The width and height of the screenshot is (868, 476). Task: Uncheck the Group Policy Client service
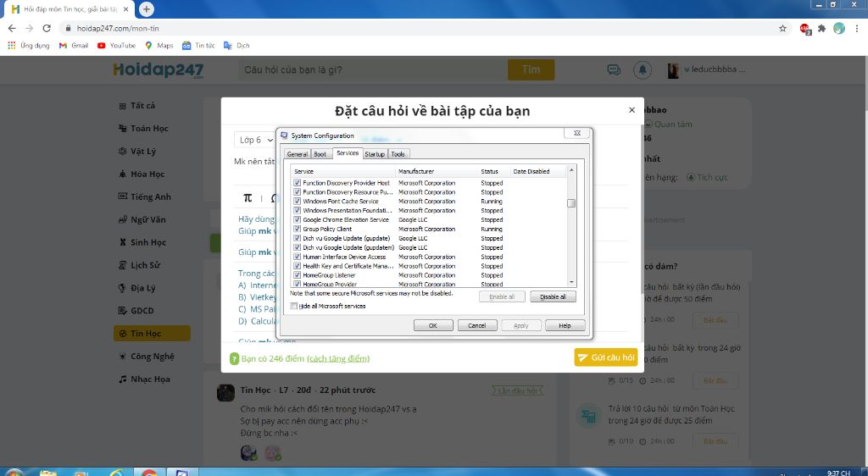(298, 229)
